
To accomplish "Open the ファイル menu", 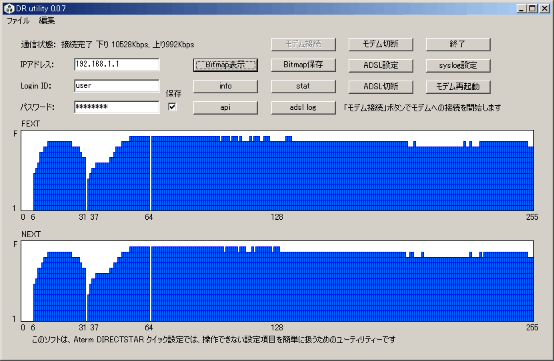I will (18, 21).
